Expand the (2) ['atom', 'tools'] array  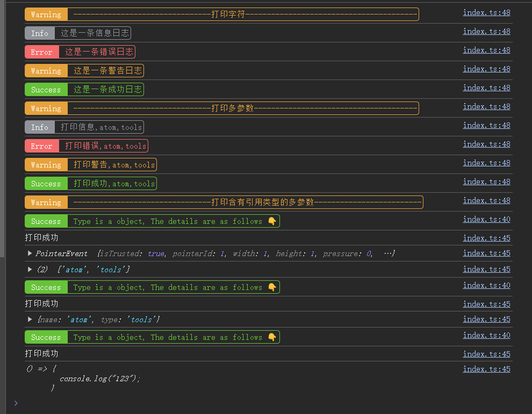coord(30,270)
